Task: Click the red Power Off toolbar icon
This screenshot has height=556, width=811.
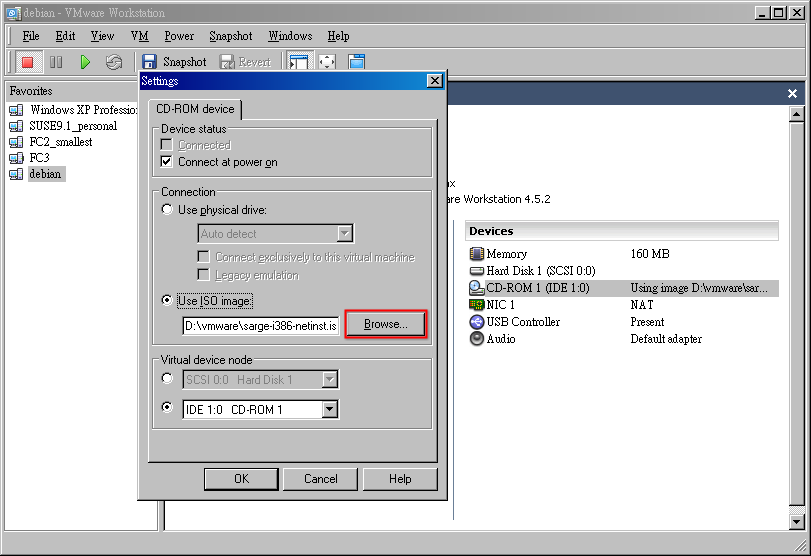Action: [x=27, y=62]
